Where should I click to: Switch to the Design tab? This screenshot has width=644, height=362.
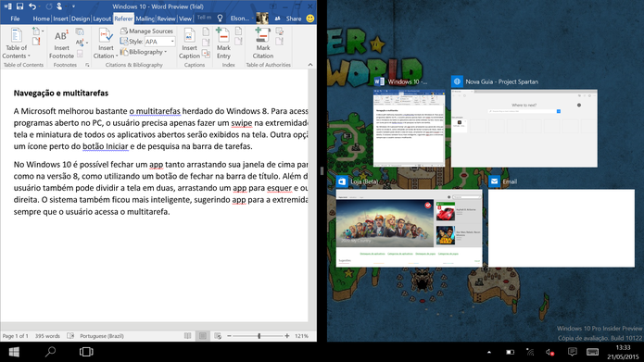pyautogui.click(x=80, y=19)
